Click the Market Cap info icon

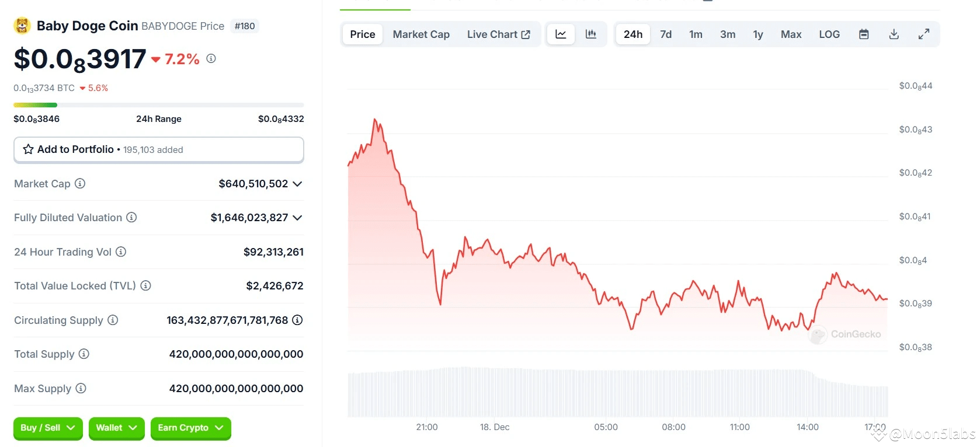pyautogui.click(x=80, y=184)
